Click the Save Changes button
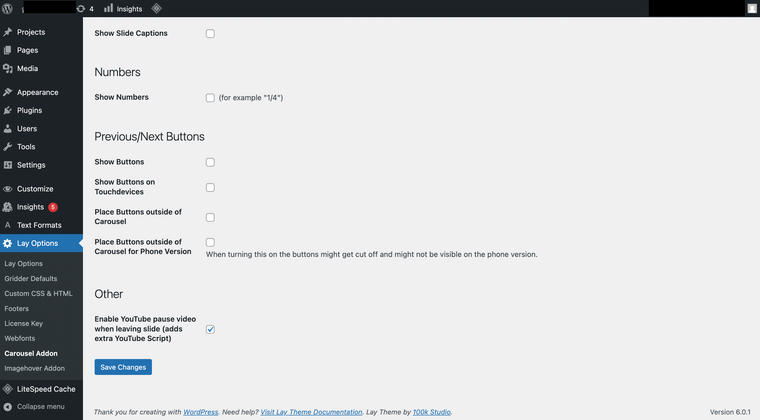This screenshot has width=760, height=420. click(x=123, y=367)
